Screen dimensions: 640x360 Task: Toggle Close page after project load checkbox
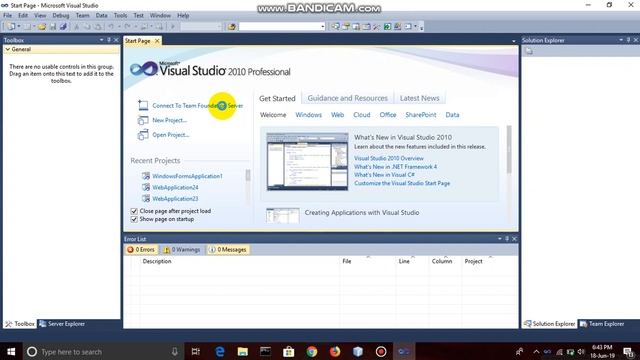tap(134, 211)
